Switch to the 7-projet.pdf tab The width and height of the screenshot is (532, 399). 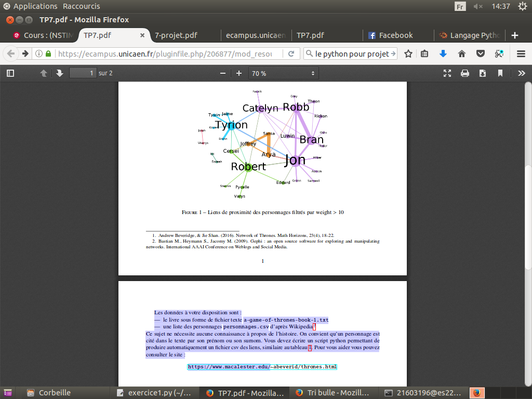[177, 35]
